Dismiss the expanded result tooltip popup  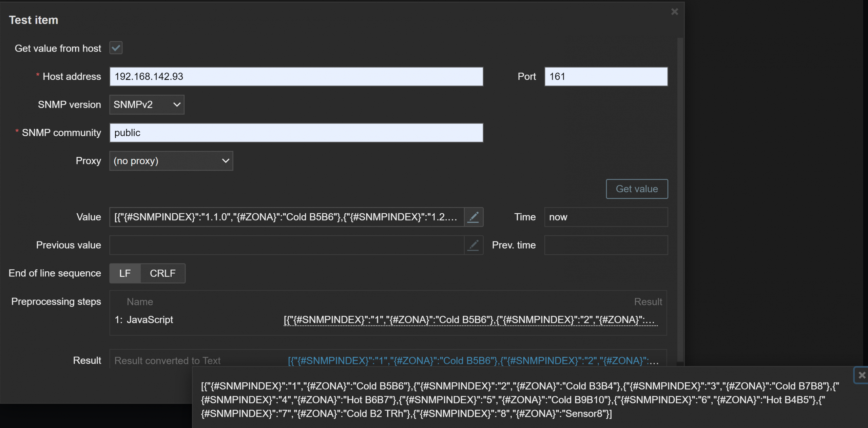(x=861, y=375)
